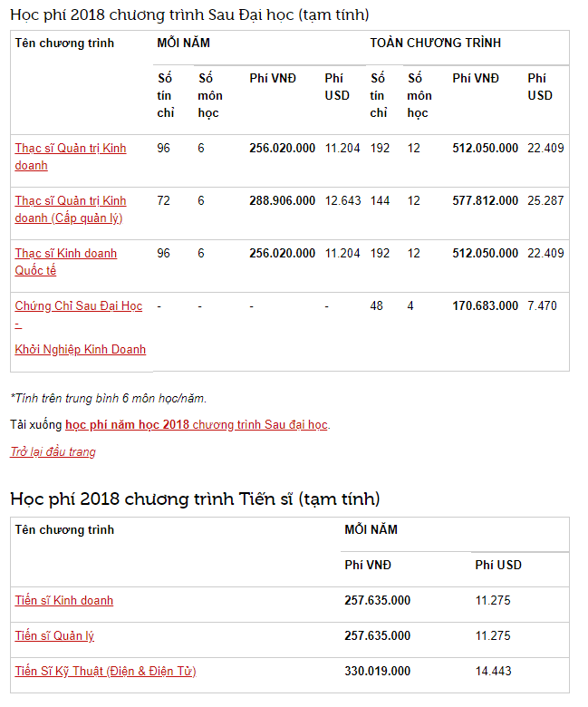
Task: Click the Học phí 2018 chương trình Sau Đại học heading
Action: click(x=189, y=15)
